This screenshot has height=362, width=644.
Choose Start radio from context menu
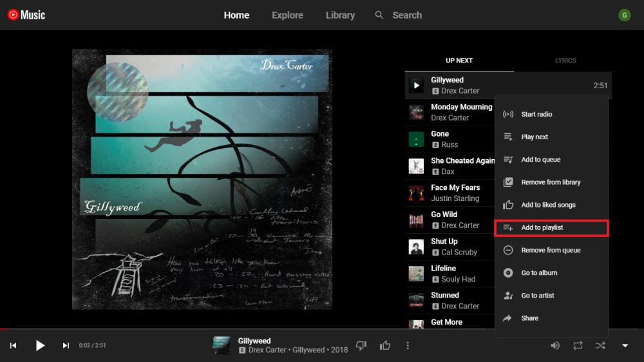click(536, 115)
